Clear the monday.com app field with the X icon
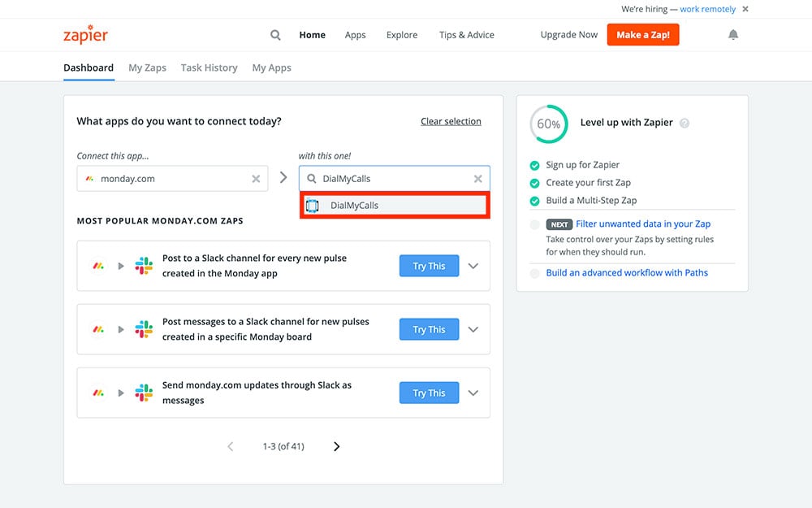 click(x=256, y=179)
